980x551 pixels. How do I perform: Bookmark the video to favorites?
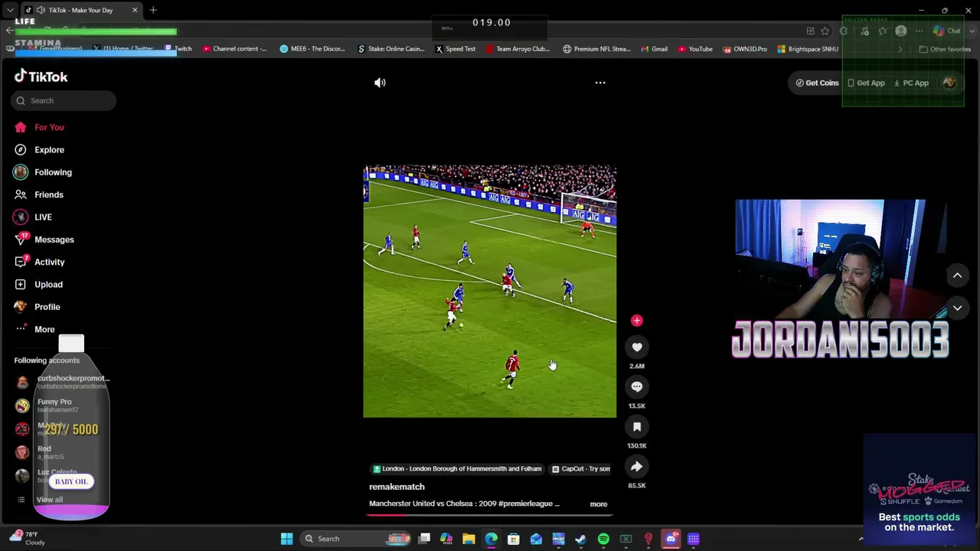tap(636, 427)
